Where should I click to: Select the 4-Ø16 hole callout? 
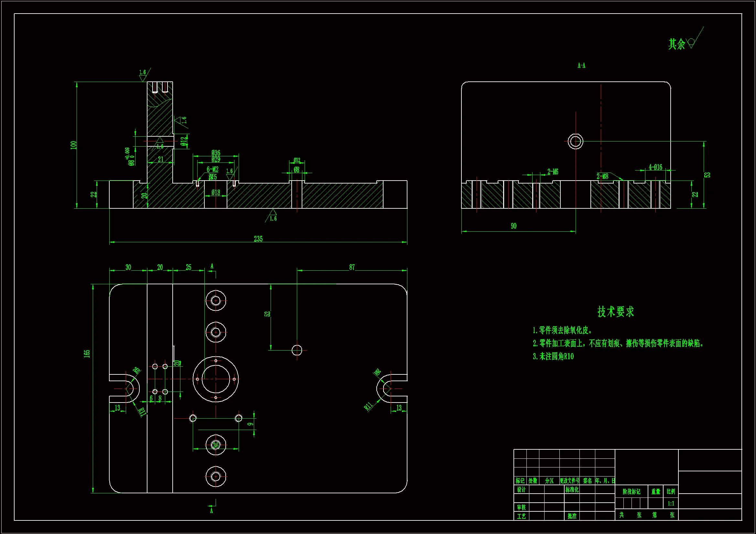pyautogui.click(x=655, y=167)
